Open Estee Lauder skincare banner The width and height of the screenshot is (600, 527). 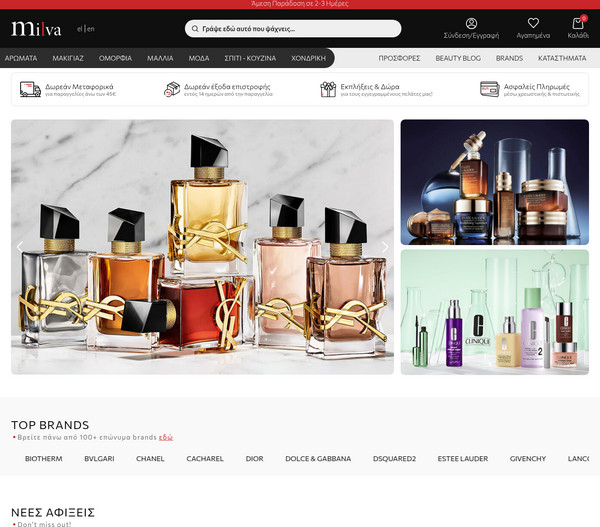coord(495,182)
